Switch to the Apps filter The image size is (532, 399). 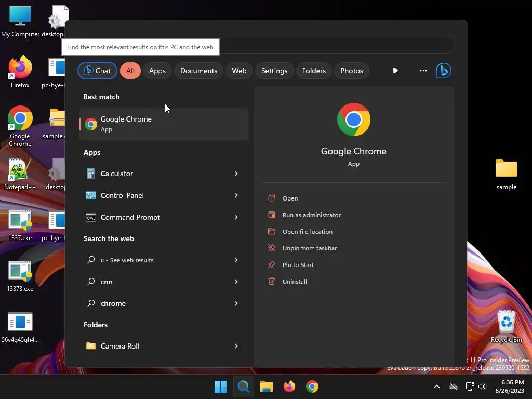[157, 71]
